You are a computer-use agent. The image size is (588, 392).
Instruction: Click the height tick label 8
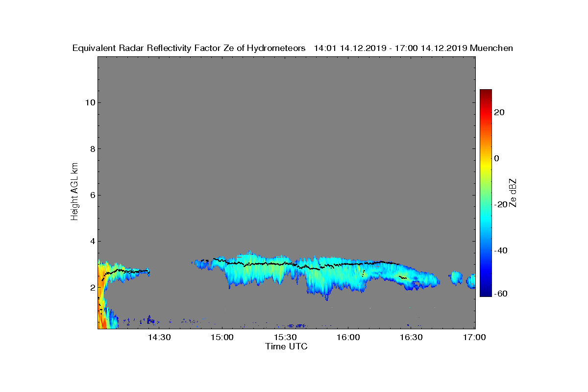92,149
